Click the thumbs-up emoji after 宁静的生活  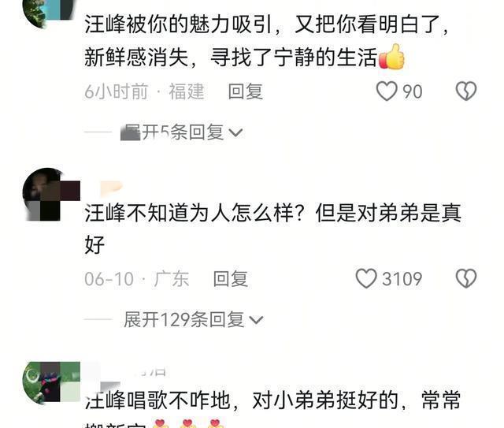click(392, 57)
